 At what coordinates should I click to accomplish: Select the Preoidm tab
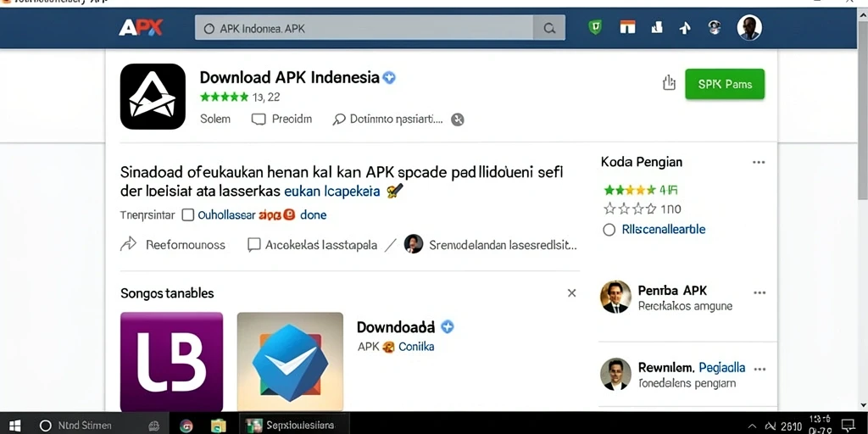[x=281, y=119]
